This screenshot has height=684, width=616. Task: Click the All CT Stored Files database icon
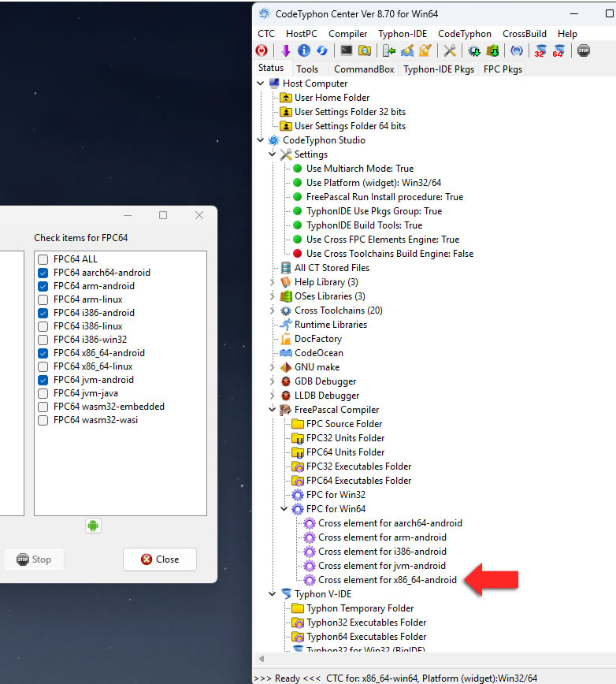point(286,268)
